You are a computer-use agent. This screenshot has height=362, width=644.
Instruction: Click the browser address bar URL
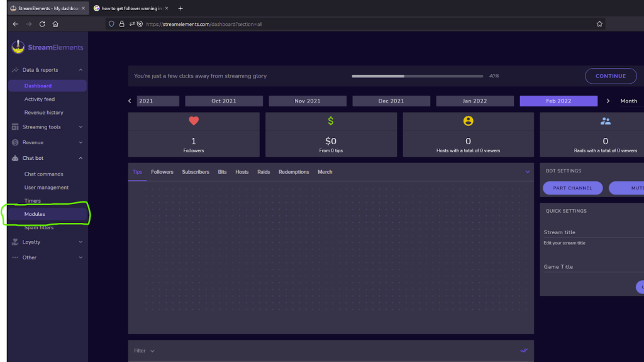tap(204, 25)
